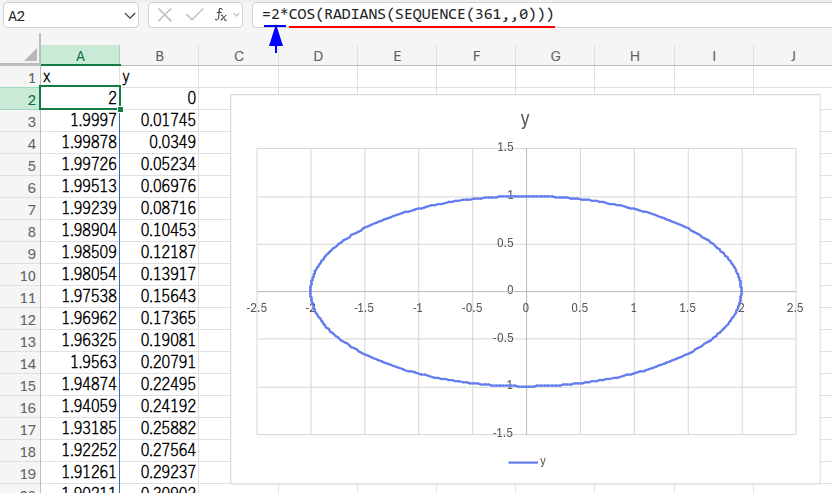Click cell with value 0.22495
832x493 pixels.
[159, 385]
